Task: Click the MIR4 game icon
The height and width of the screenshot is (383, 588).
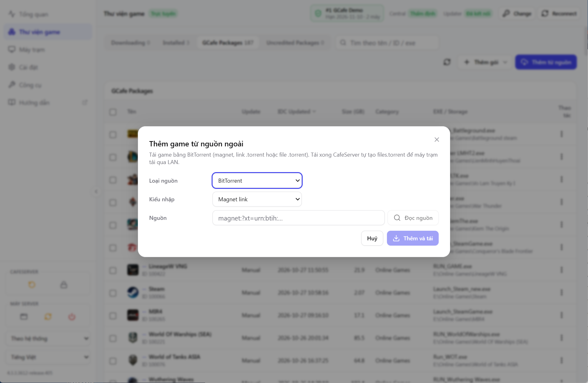Action: click(x=133, y=315)
